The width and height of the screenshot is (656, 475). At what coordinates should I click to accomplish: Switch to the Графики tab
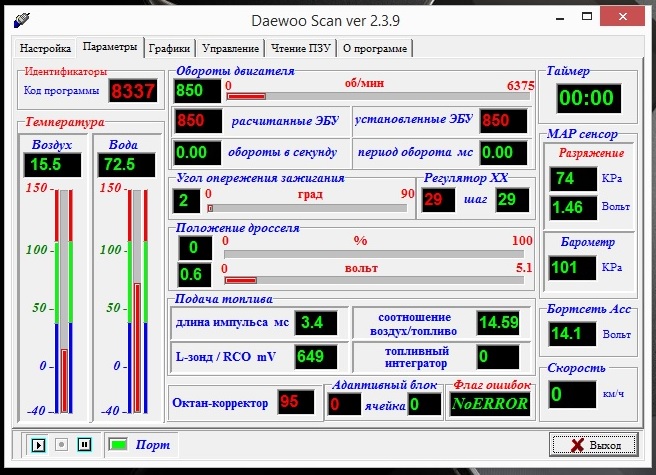(x=169, y=48)
